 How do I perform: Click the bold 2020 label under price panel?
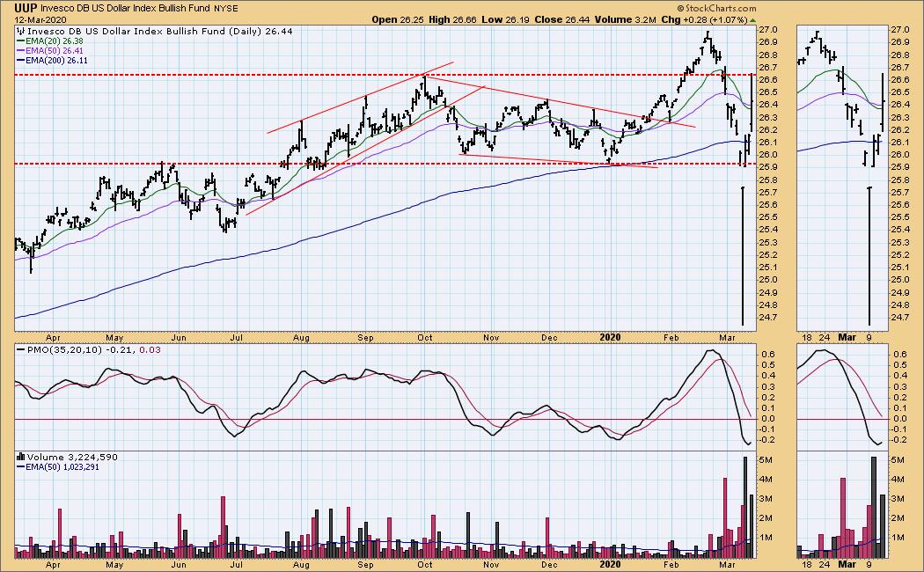coord(610,338)
